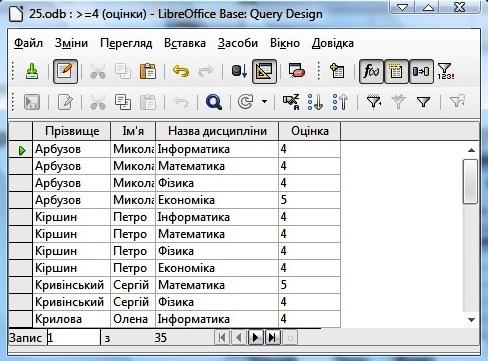Undo the last action with yellow arrow
The width and height of the screenshot is (488, 361).
click(x=181, y=71)
